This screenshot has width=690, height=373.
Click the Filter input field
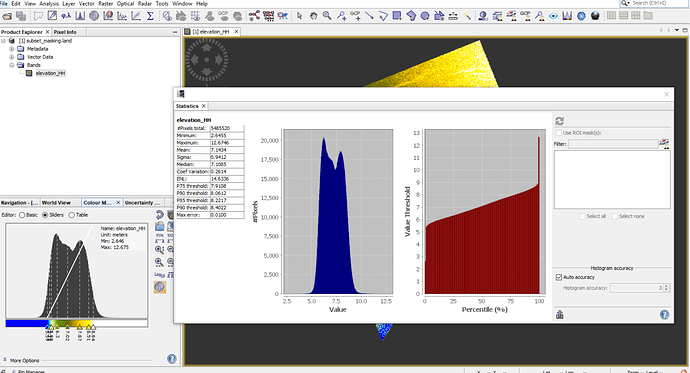coord(613,144)
